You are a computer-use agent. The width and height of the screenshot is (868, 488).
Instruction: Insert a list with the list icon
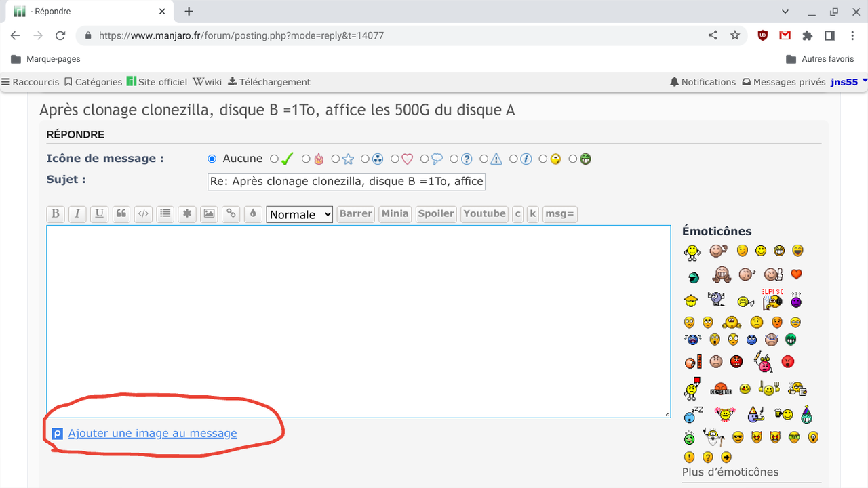[x=165, y=213]
